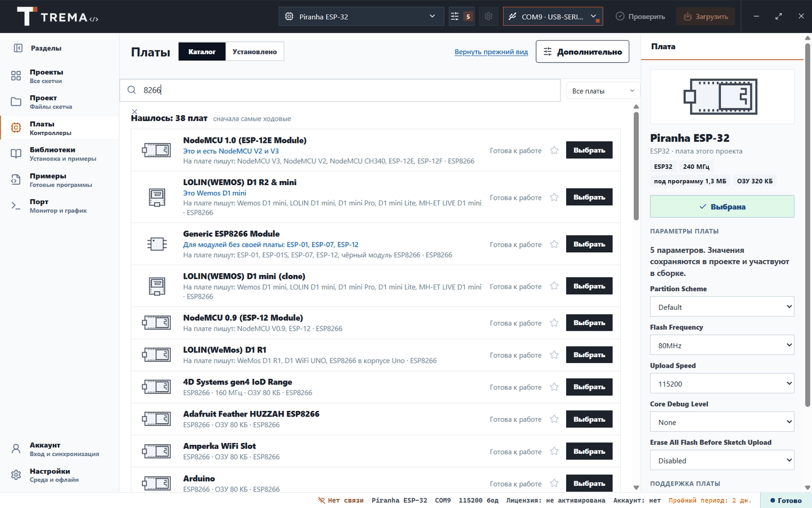Click the Загрузить upload button
Screen dimensions: 812x508
(x=705, y=16)
